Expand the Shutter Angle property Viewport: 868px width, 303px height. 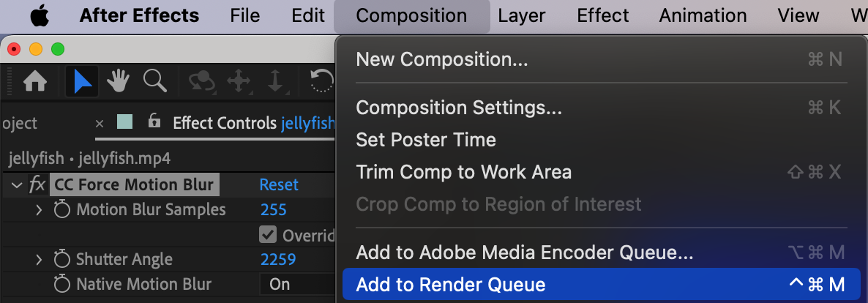point(39,259)
